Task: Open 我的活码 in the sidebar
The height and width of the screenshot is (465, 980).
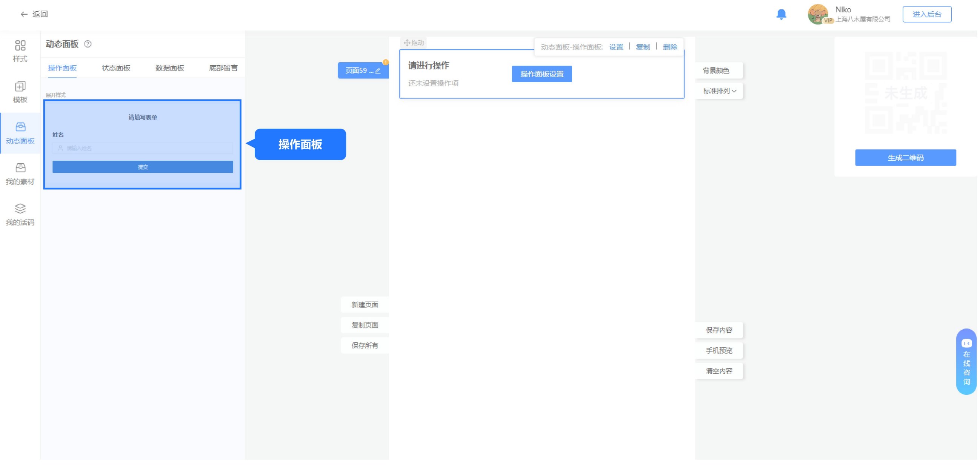Action: coord(20,215)
